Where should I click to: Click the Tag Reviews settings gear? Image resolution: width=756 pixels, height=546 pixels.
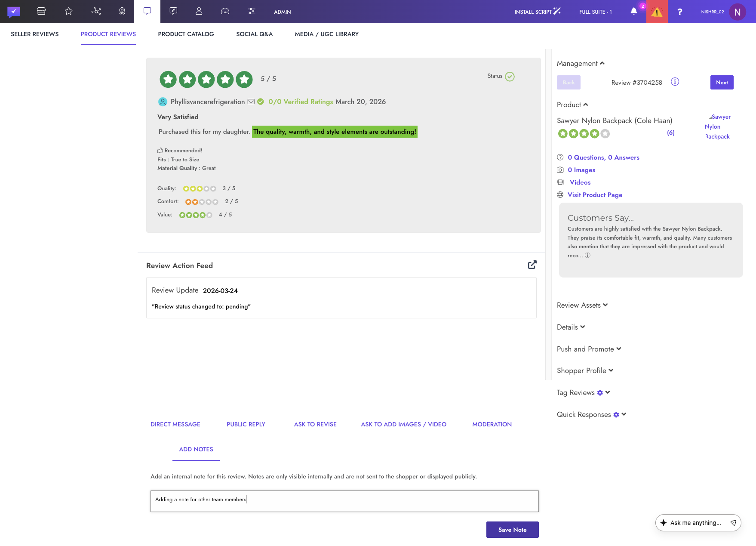(x=600, y=392)
